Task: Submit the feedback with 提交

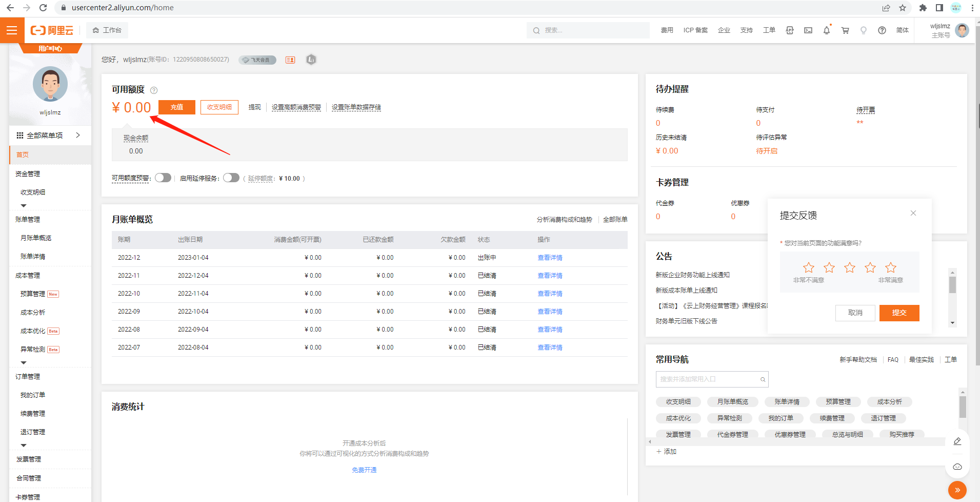Action: pyautogui.click(x=899, y=313)
